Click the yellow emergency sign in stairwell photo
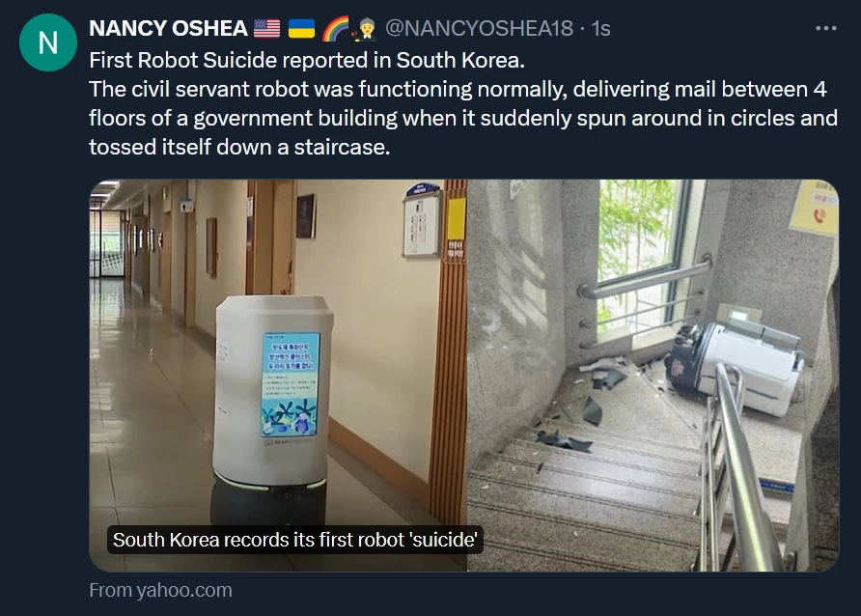The image size is (861, 616). coord(816,208)
